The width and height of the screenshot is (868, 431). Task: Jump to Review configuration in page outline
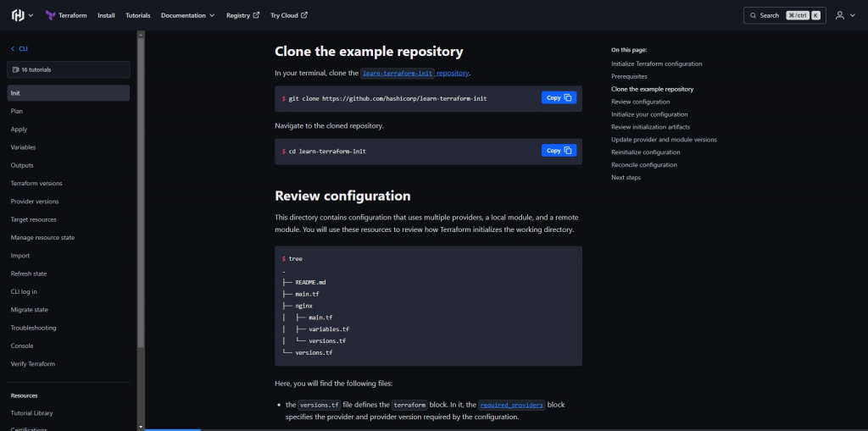tap(641, 102)
